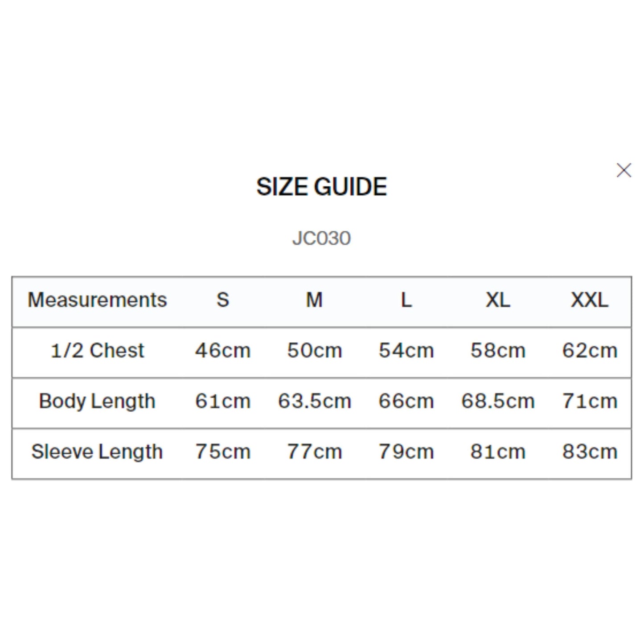Screen dimensions: 644x644
Task: Select the M size column header
Action: coord(314,300)
